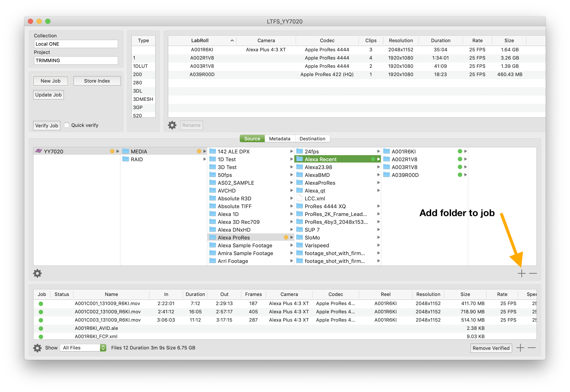This screenshot has height=392, width=570.
Task: Click the Type list header
Action: coord(143,41)
